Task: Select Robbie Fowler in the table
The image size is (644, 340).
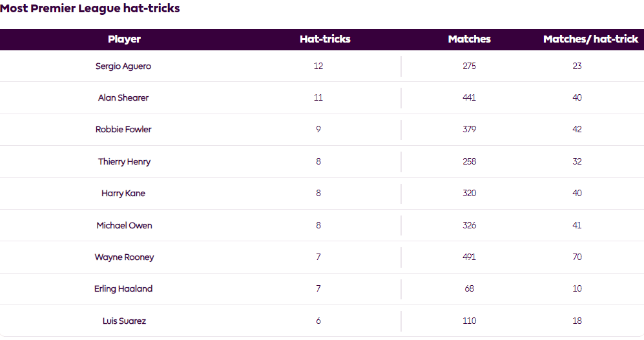Action: coord(123,130)
